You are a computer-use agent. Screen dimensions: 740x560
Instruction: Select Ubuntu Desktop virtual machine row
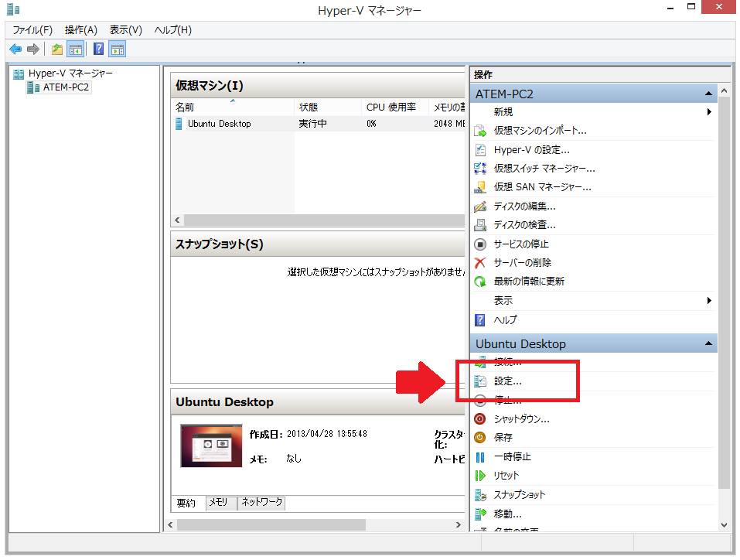319,124
